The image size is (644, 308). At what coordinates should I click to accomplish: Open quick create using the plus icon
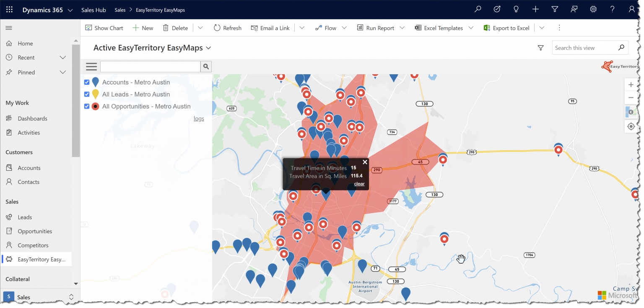coord(535,9)
